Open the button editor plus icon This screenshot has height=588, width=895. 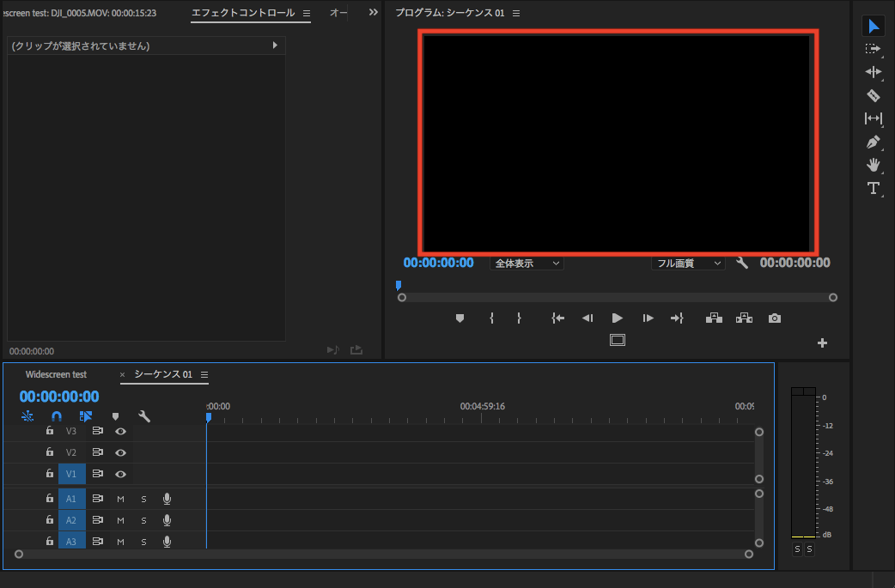[x=822, y=343]
